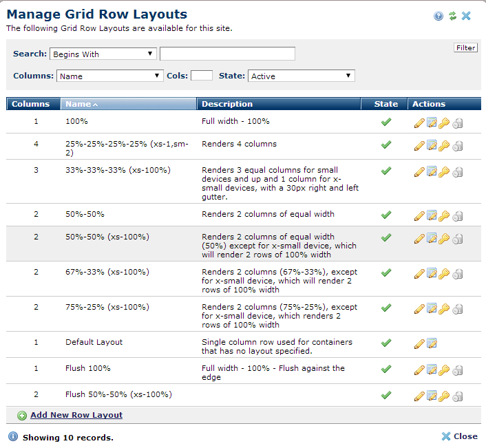Screen dimensions: 486x448
Task: Click grid edit icon for 25%-25%-25%-25% row
Action: pos(432,146)
